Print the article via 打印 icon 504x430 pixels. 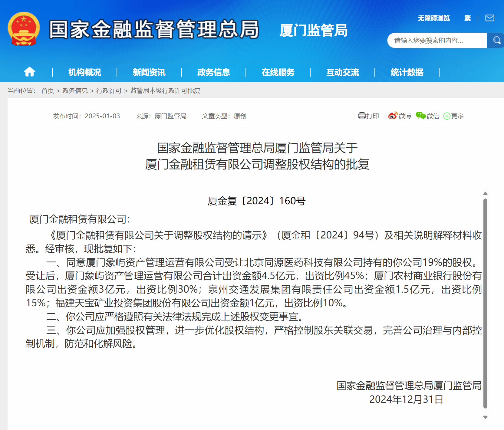368,116
